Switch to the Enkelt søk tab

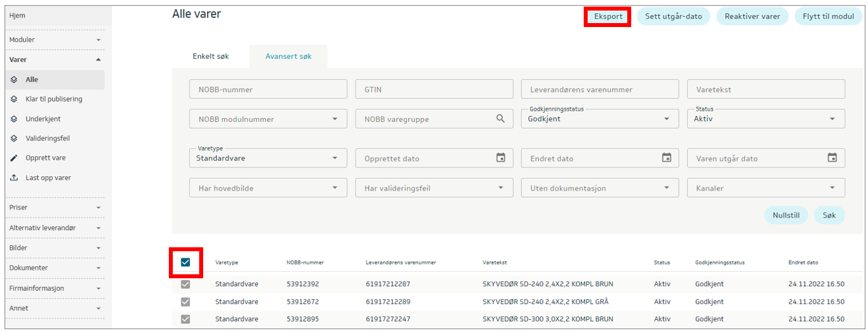[210, 57]
